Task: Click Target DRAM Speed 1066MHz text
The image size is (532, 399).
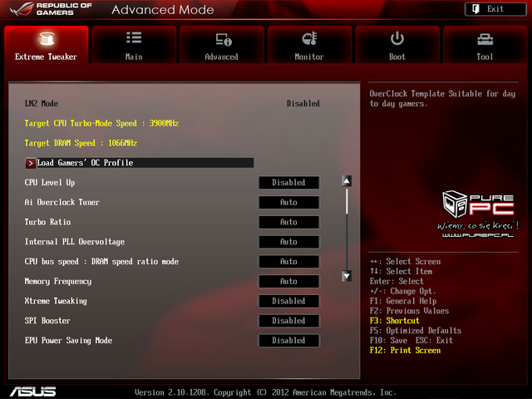Action: coord(81,143)
